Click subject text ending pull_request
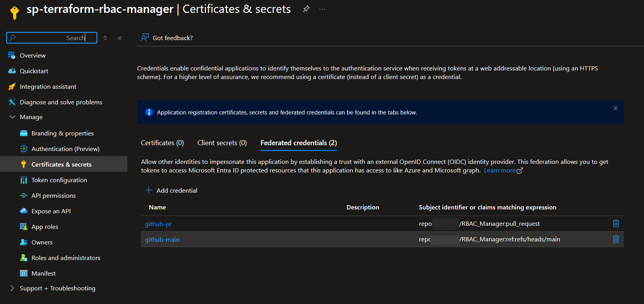 click(479, 223)
